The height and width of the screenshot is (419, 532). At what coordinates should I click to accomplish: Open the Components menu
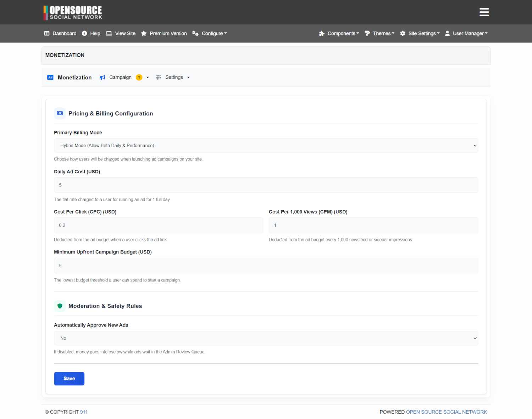[339, 33]
